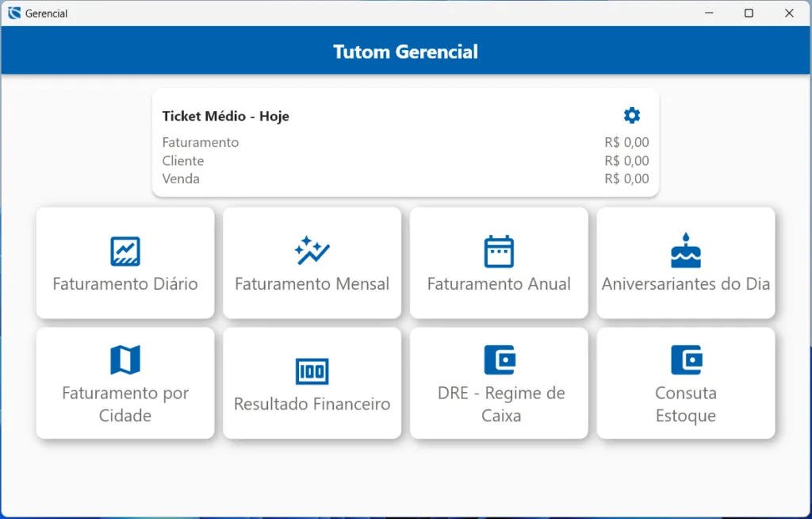Open the Ticket Médio settings gear
The width and height of the screenshot is (812, 519).
[632, 115]
